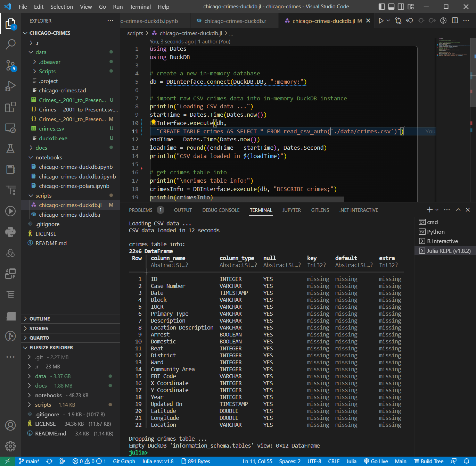Click Julia env: v1.8 status item
This screenshot has height=466, width=476.
(x=158, y=461)
